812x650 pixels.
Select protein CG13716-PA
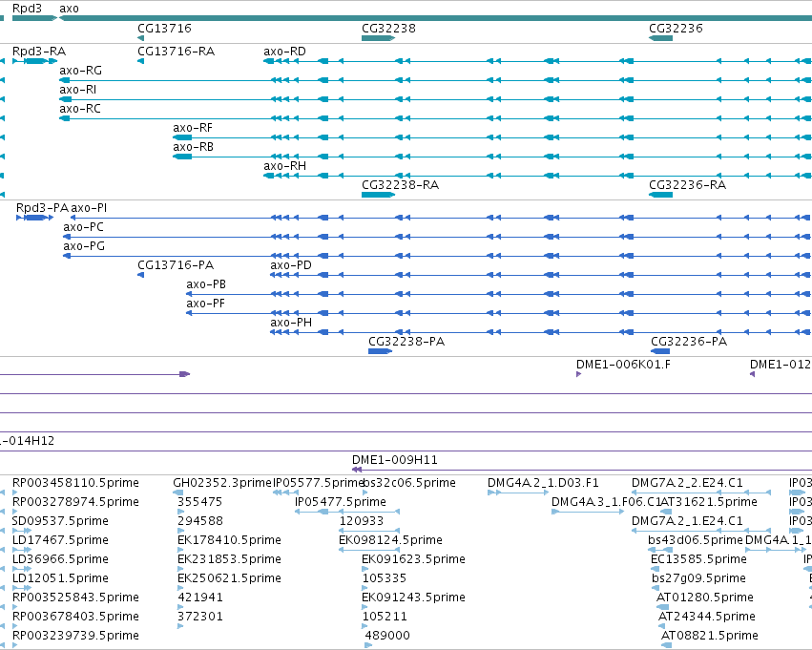click(176, 265)
